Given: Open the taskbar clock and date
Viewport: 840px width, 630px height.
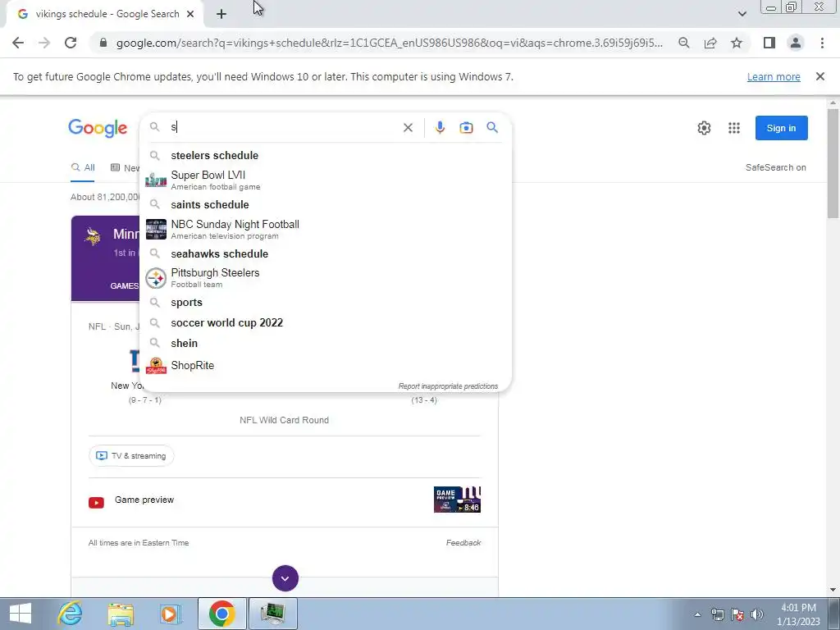Looking at the screenshot, I should coord(798,614).
